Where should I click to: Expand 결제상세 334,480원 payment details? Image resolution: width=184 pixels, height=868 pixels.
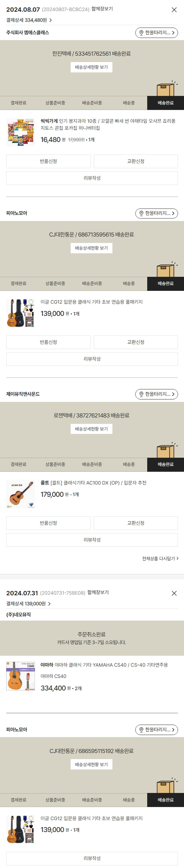point(29,20)
